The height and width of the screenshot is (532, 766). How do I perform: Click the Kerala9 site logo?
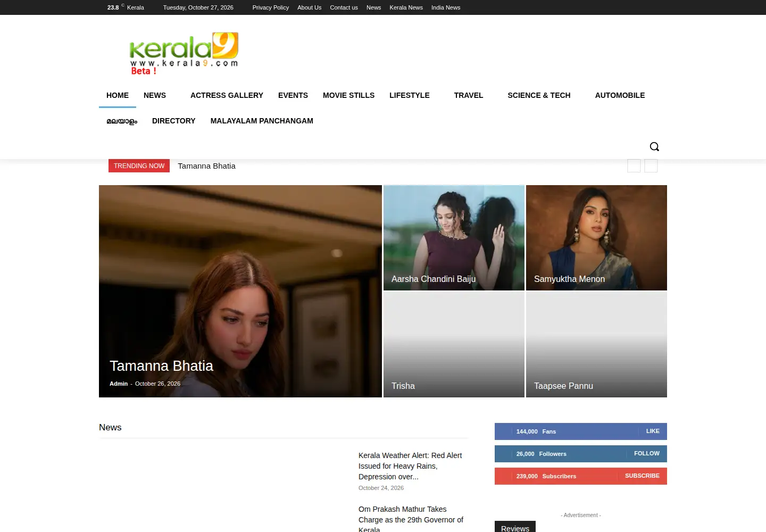pos(184,53)
